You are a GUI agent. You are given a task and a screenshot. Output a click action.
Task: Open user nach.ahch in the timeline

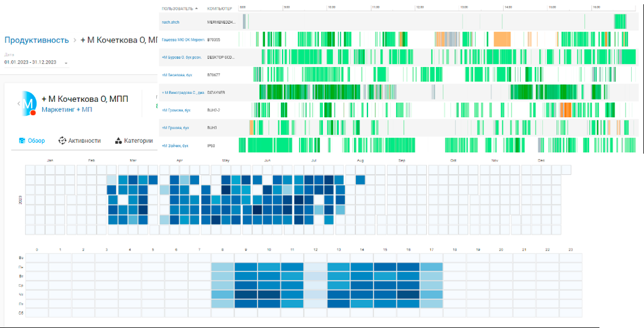coord(170,22)
